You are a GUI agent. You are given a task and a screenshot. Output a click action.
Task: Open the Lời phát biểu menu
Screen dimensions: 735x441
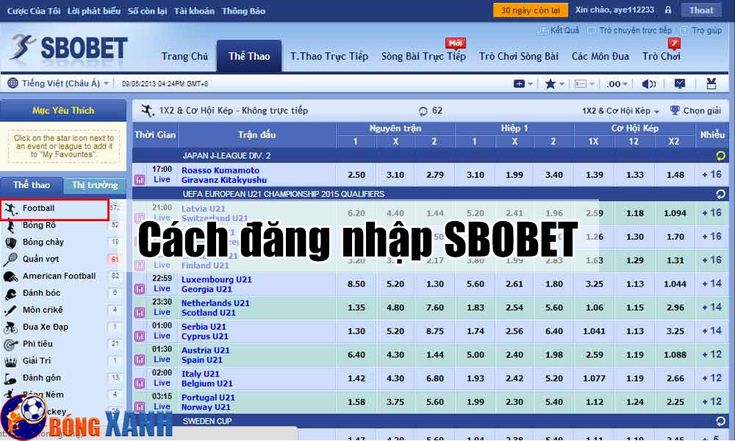(x=94, y=11)
